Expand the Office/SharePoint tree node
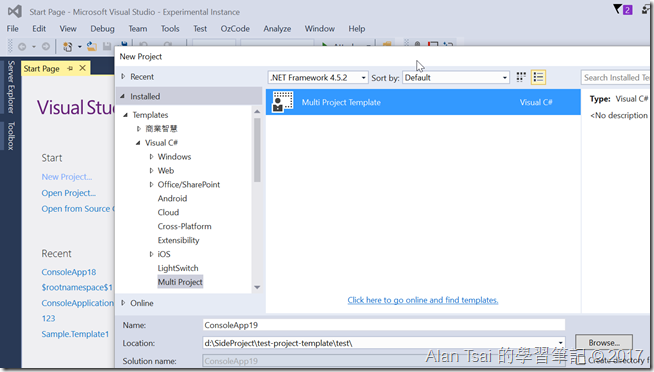The width and height of the screenshot is (654, 372). [x=151, y=184]
